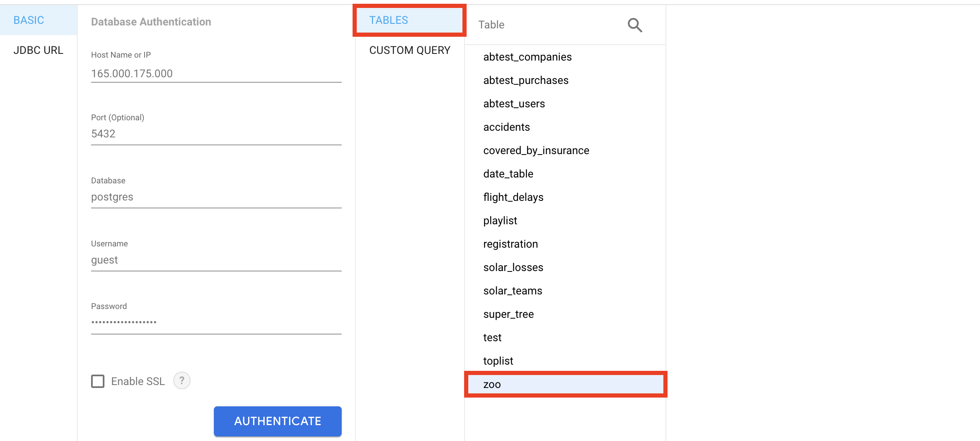Click the table search magnifier icon

pyautogui.click(x=635, y=25)
